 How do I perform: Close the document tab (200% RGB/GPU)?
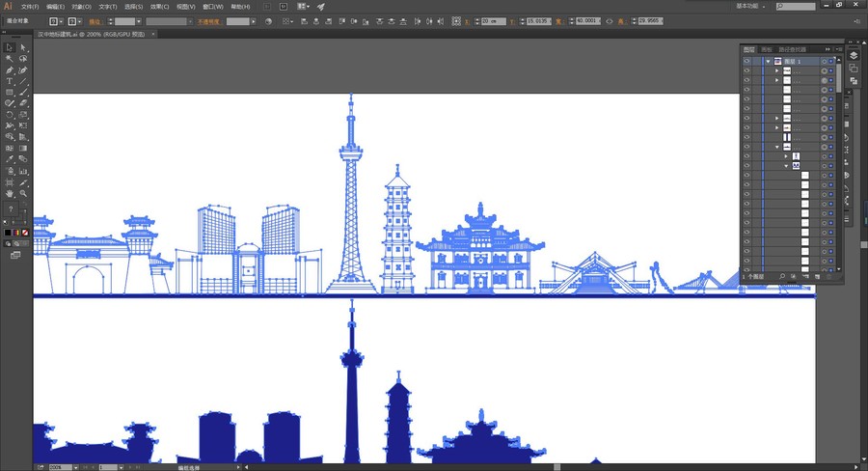click(x=153, y=34)
